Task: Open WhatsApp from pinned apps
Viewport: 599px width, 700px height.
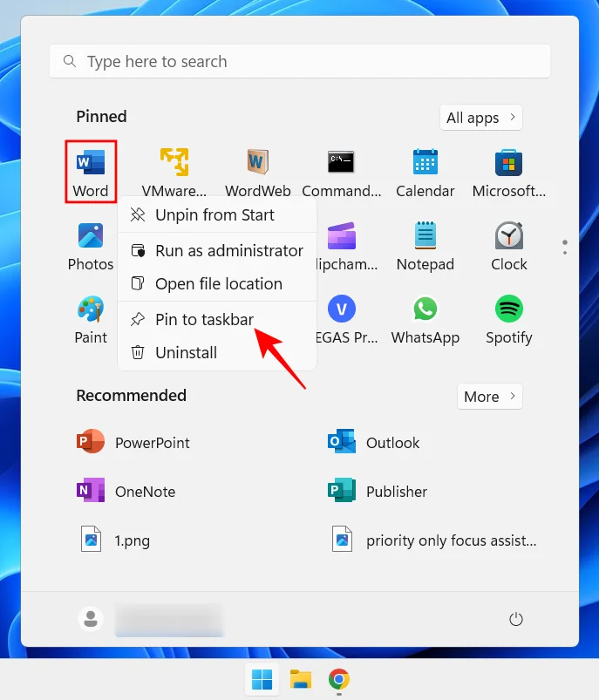Action: [x=425, y=319]
